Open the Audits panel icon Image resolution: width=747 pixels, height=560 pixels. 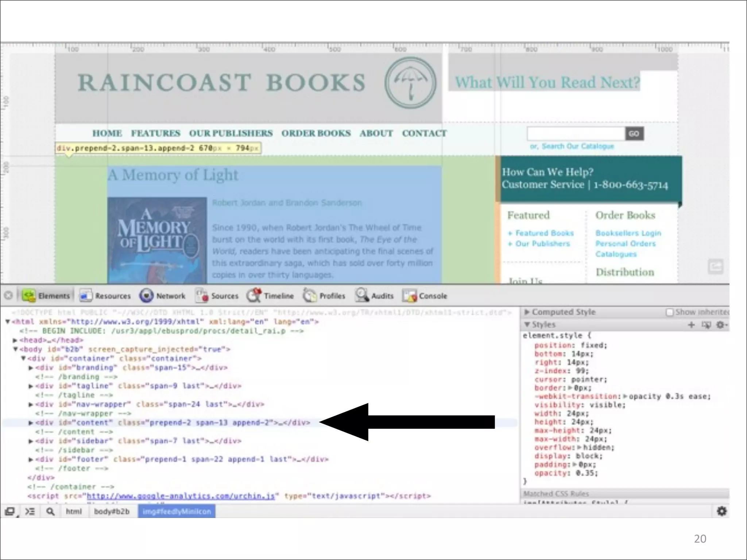point(362,296)
